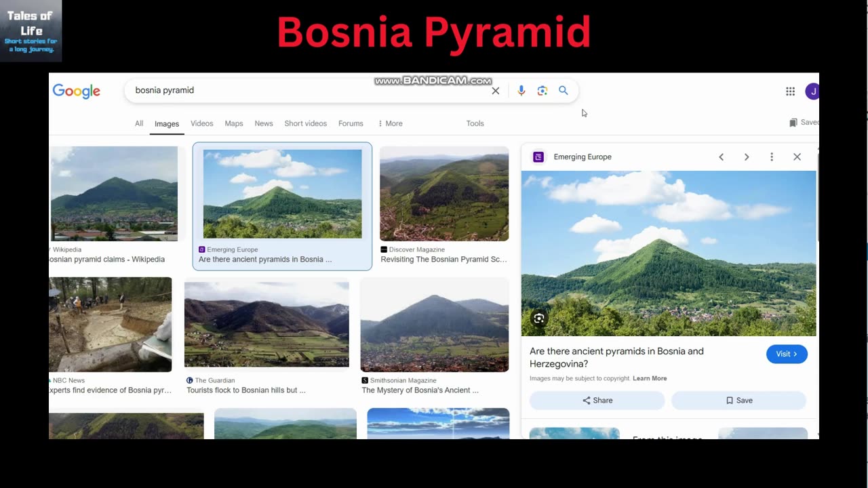Search inside image with Lens overlay icon
Screen dimensions: 868x488
click(539, 318)
